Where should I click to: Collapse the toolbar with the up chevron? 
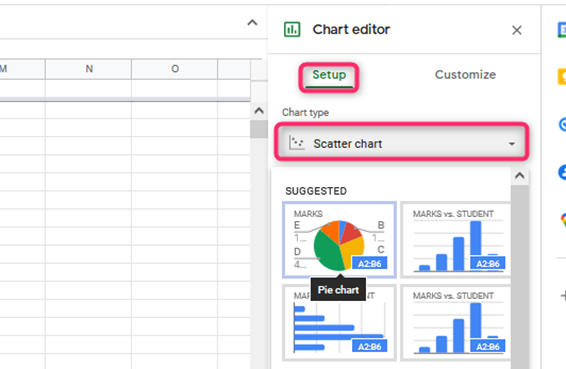(252, 23)
